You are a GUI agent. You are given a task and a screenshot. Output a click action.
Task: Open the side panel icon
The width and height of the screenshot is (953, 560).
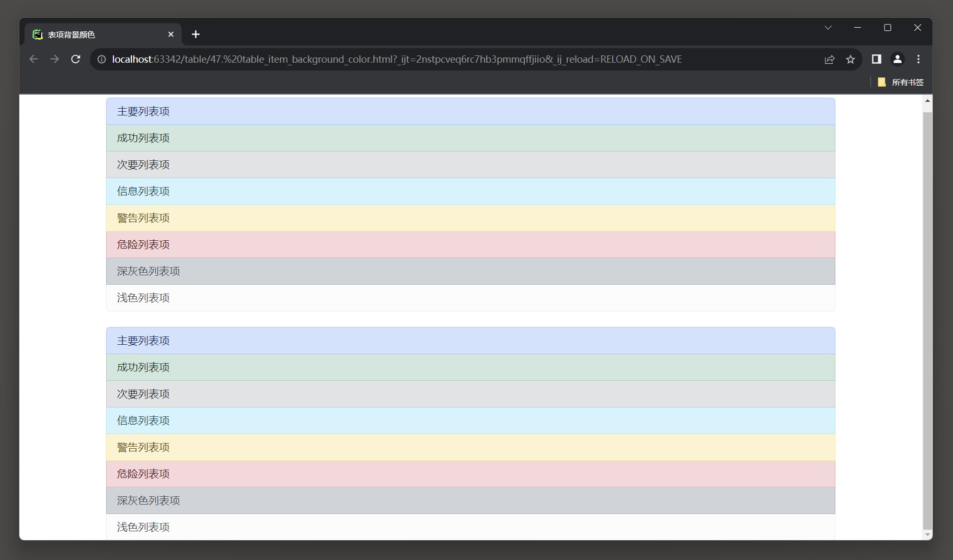[x=877, y=59]
